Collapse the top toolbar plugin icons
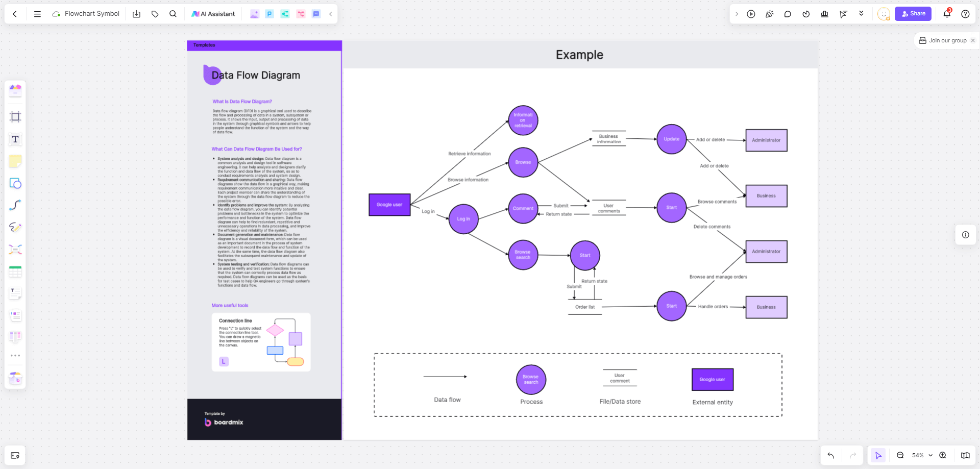This screenshot has height=469, width=980. [x=331, y=14]
